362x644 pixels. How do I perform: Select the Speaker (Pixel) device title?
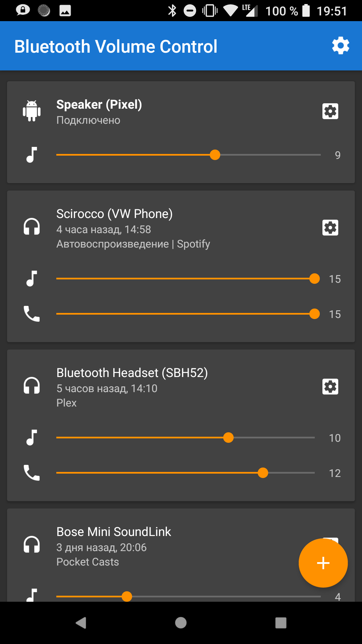[x=99, y=105]
